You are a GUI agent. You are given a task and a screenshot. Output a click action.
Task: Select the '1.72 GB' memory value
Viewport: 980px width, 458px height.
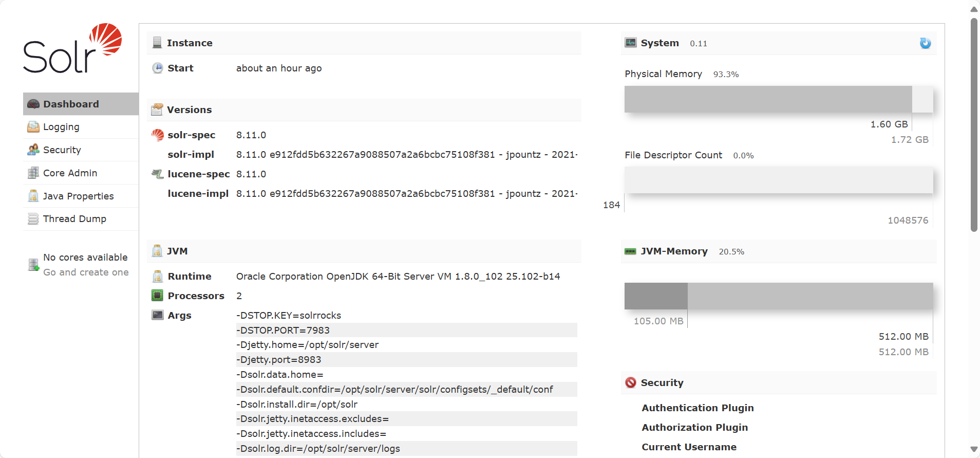910,140
